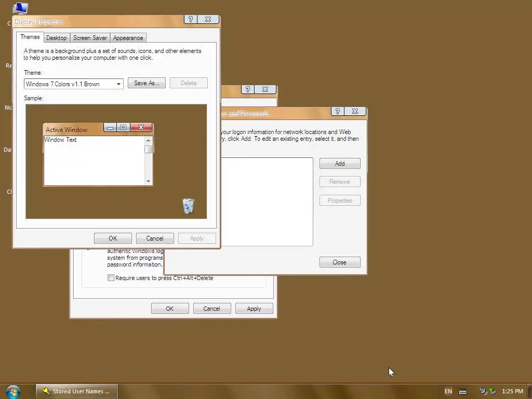
Task: Open the on-screen keyboard tray icon
Action: point(463,392)
